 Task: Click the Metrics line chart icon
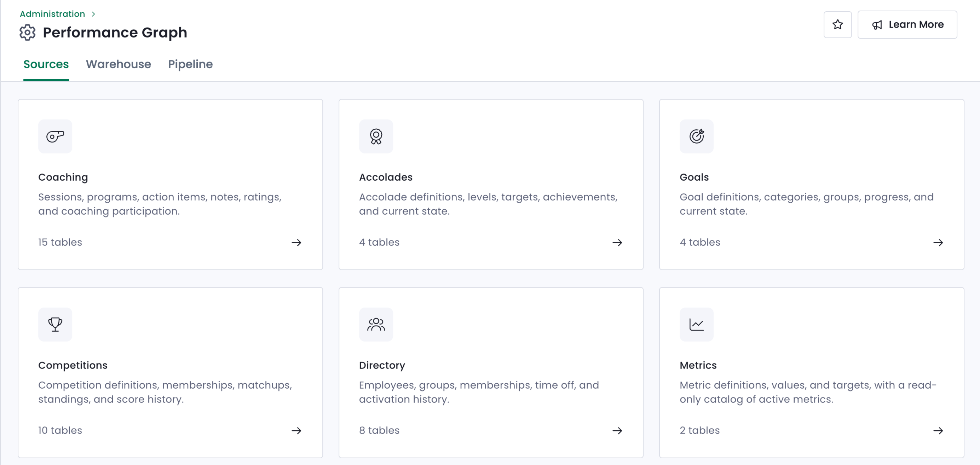pos(697,324)
